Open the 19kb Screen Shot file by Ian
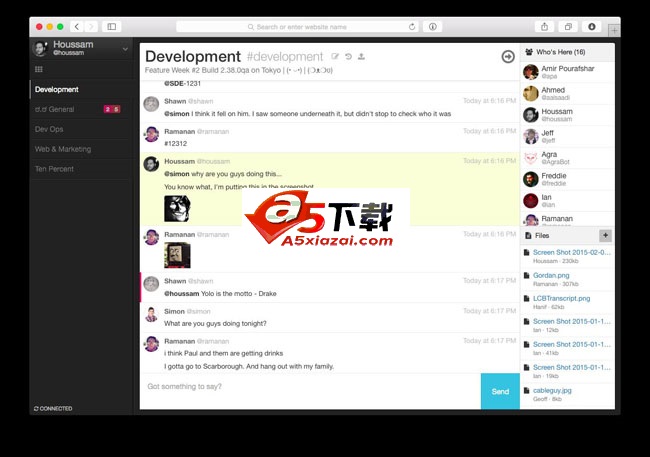Image resolution: width=650 pixels, height=457 pixels. 572,367
